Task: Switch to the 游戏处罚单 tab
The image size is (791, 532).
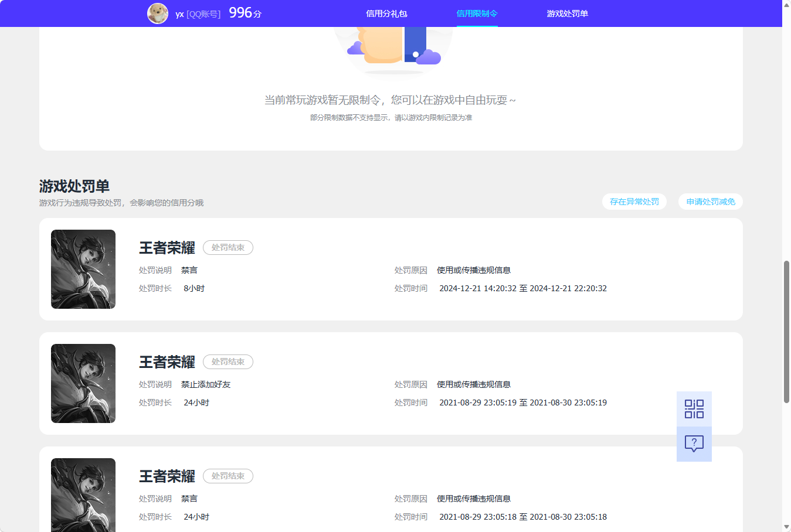Action: point(567,13)
